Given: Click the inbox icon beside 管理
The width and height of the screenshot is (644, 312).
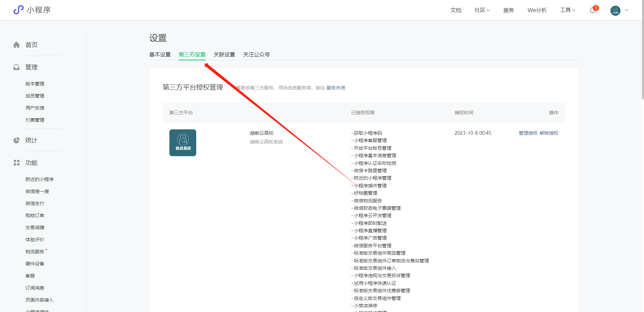Looking at the screenshot, I should pyautogui.click(x=16, y=67).
